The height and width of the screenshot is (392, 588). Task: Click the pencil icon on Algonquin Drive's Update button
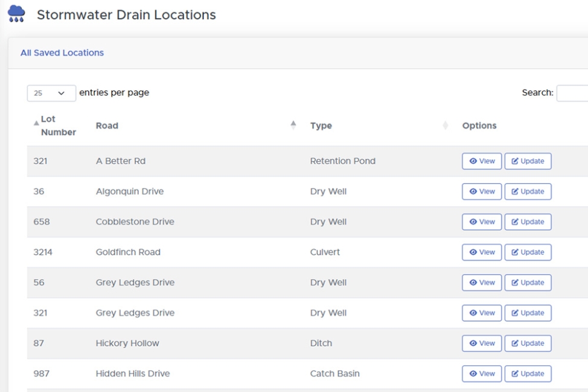click(515, 191)
